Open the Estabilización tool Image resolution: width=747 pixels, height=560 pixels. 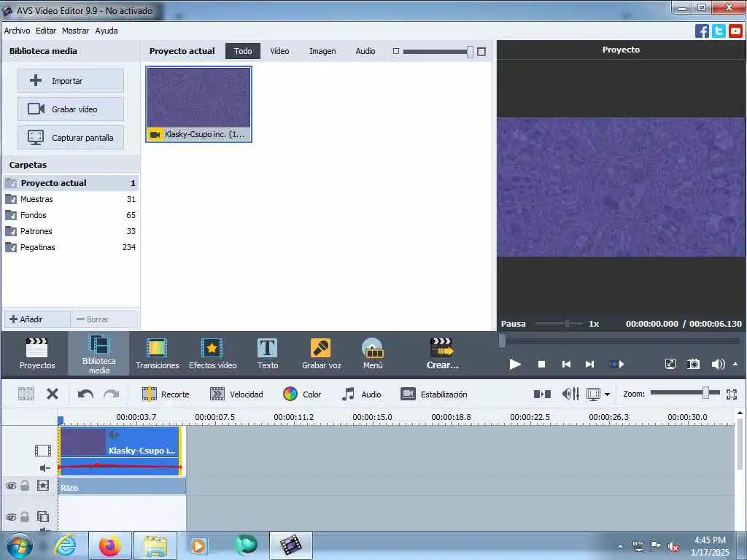pos(434,394)
